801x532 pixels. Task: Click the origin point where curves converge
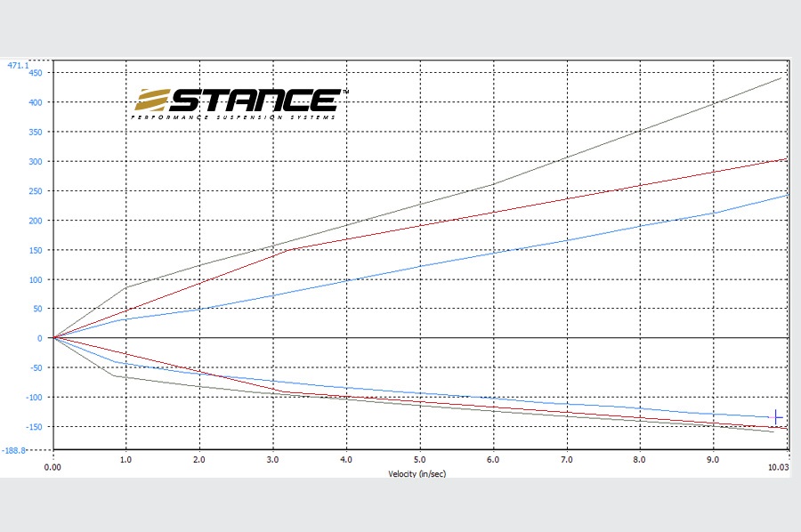(53, 338)
